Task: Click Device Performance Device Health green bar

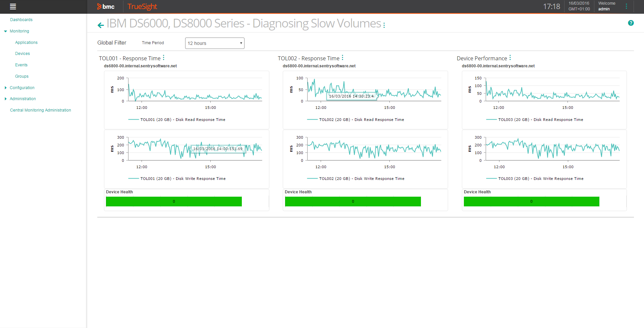Action: tap(532, 201)
